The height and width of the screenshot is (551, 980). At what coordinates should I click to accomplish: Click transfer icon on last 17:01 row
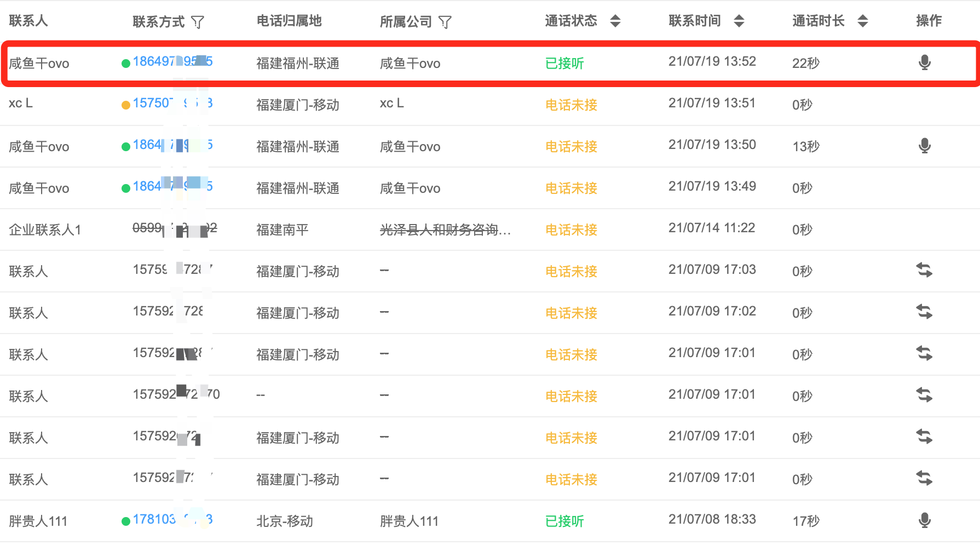point(924,478)
